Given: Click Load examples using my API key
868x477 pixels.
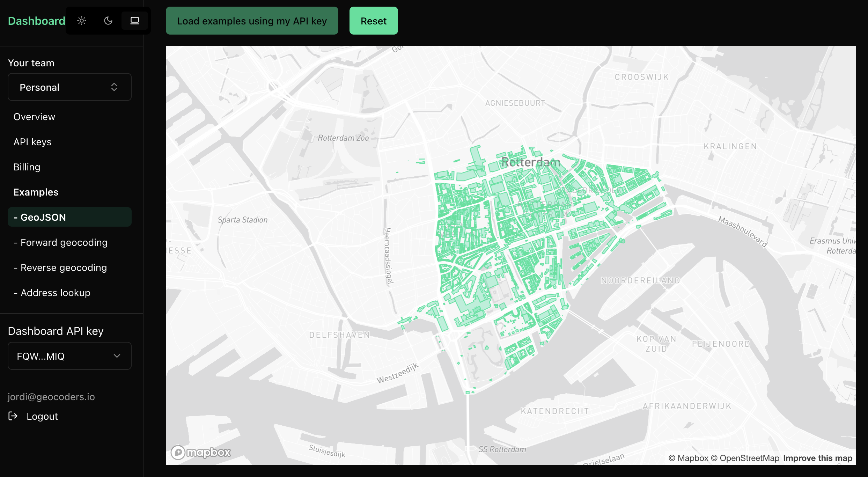Looking at the screenshot, I should click(x=252, y=21).
